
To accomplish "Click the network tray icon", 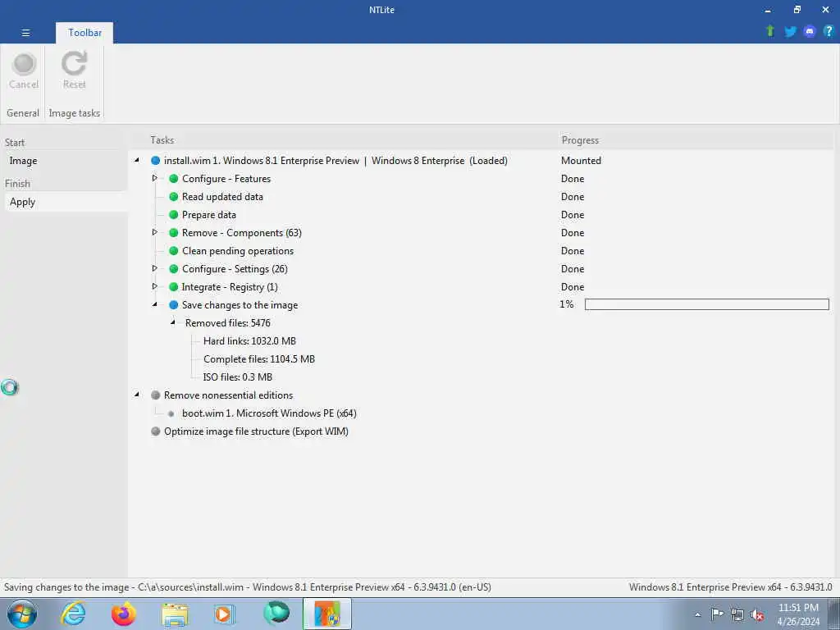I will point(737,614).
